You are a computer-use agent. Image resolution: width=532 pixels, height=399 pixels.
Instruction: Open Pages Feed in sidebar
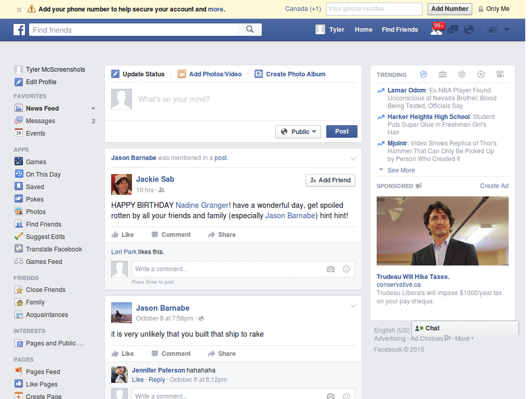37,371
